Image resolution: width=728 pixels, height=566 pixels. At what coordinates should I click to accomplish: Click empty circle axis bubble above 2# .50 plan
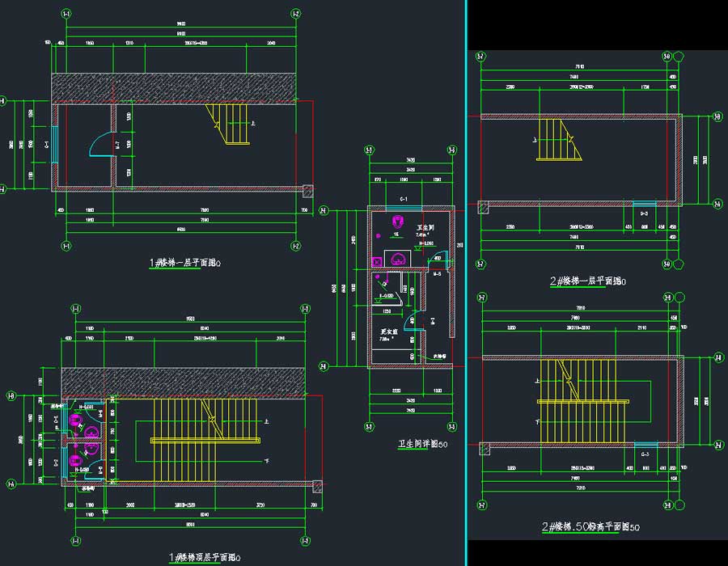(679, 298)
